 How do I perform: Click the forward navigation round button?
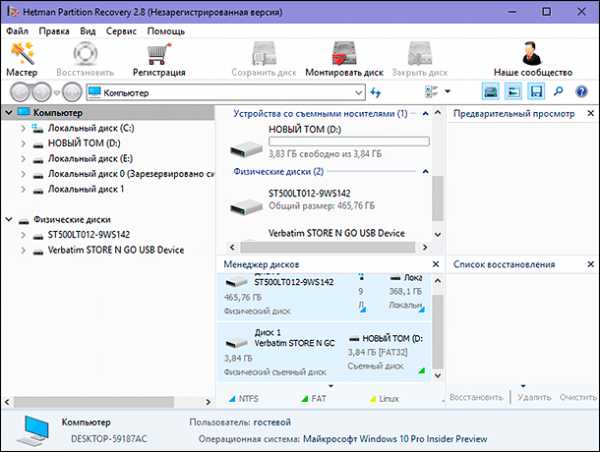(x=41, y=92)
